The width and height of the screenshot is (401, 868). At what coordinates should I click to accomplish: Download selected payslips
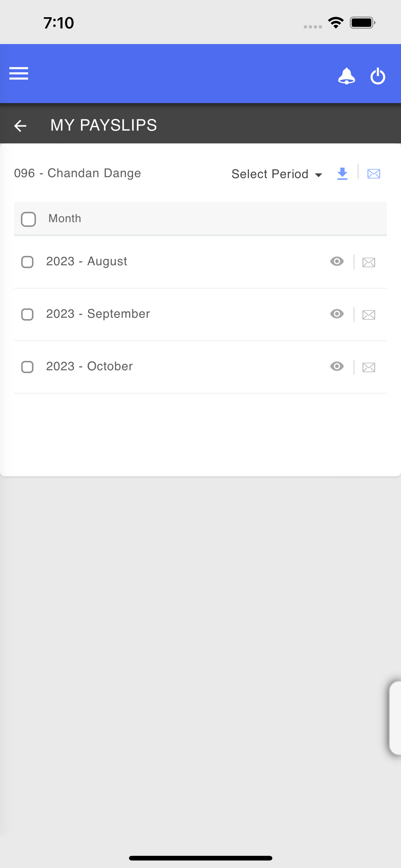342,173
